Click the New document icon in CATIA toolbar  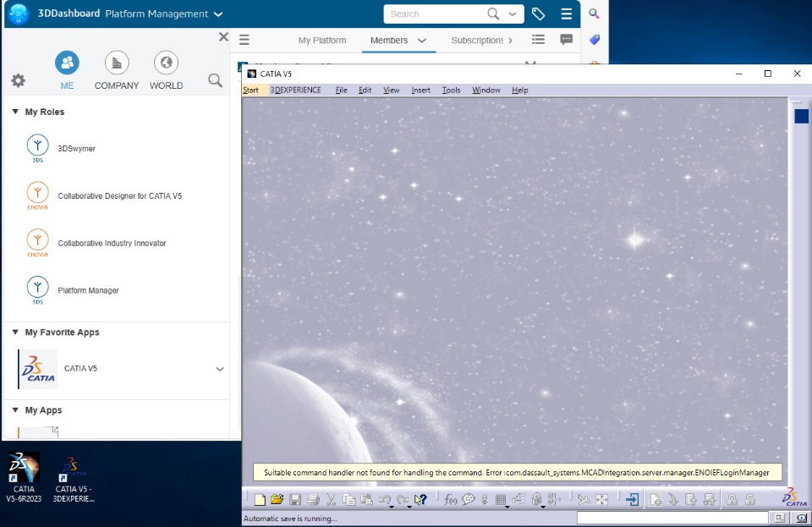coord(260,500)
